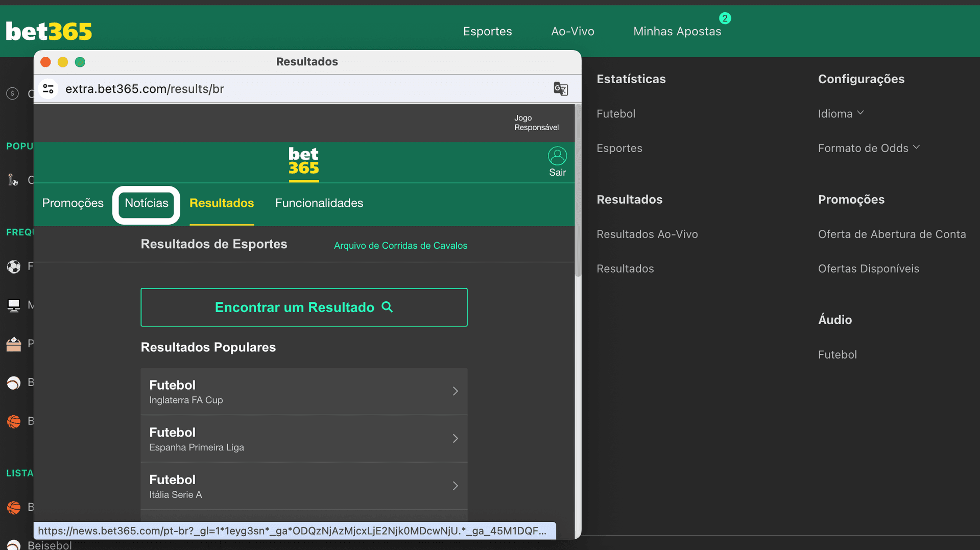This screenshot has width=980, height=550.
Task: Click the Estatísticas heading
Action: tap(631, 79)
